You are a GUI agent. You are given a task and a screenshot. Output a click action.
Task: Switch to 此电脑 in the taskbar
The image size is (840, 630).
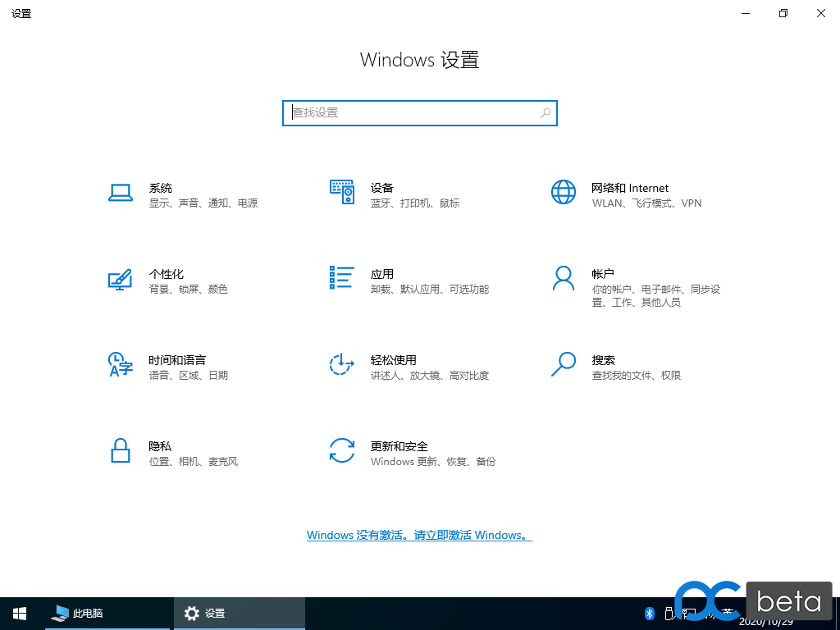coord(107,614)
